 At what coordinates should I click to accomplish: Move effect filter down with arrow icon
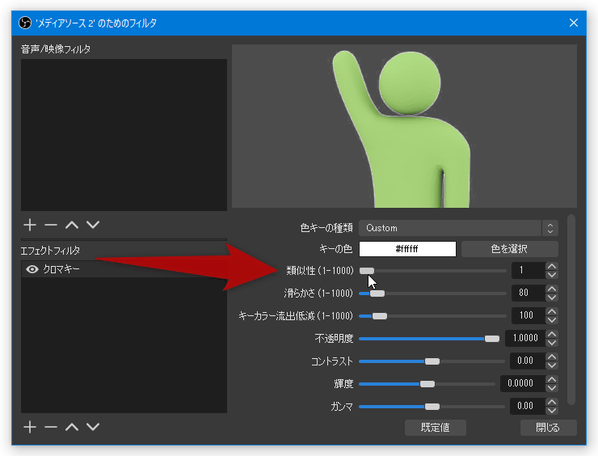click(x=93, y=427)
